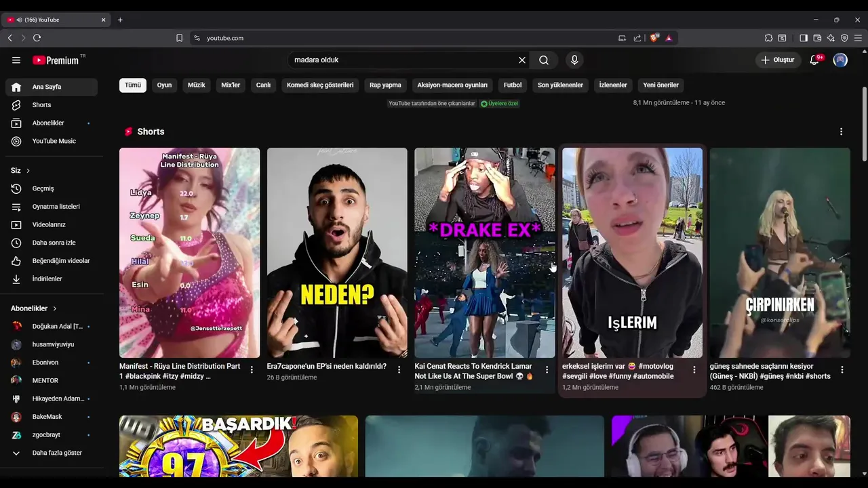Open the browser extensions puzzle icon

pos(768,38)
